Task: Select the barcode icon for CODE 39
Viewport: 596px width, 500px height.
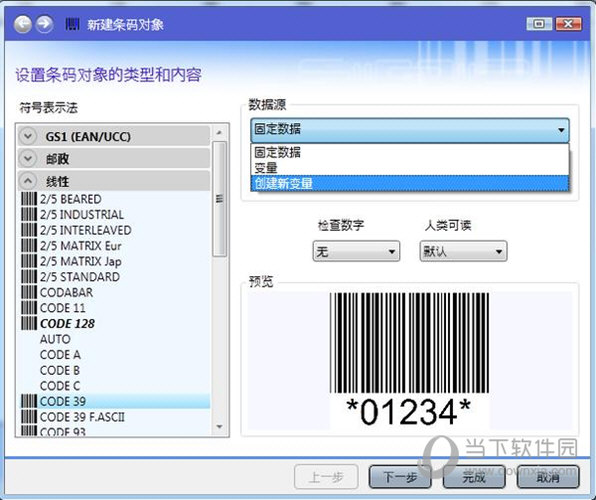Action: 29,402
